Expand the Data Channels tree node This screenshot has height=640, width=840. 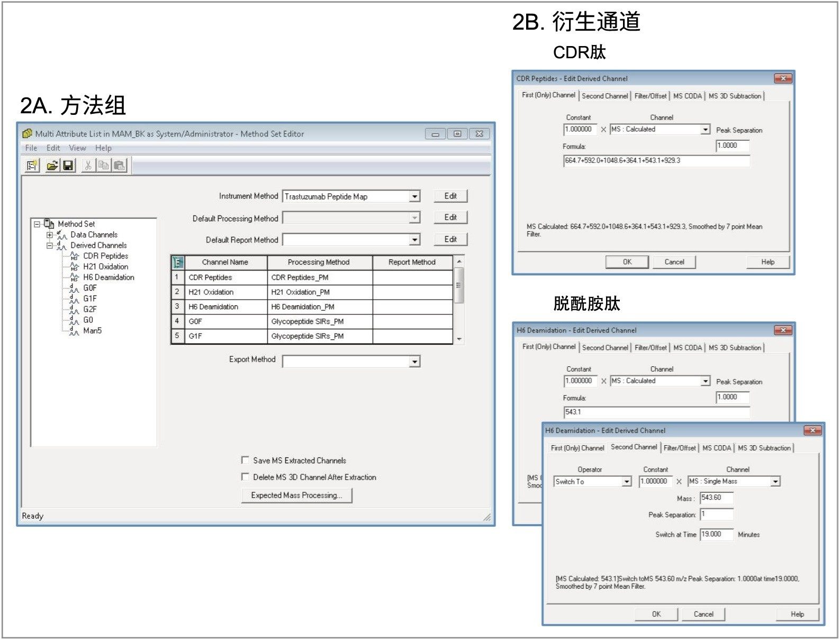pos(49,235)
